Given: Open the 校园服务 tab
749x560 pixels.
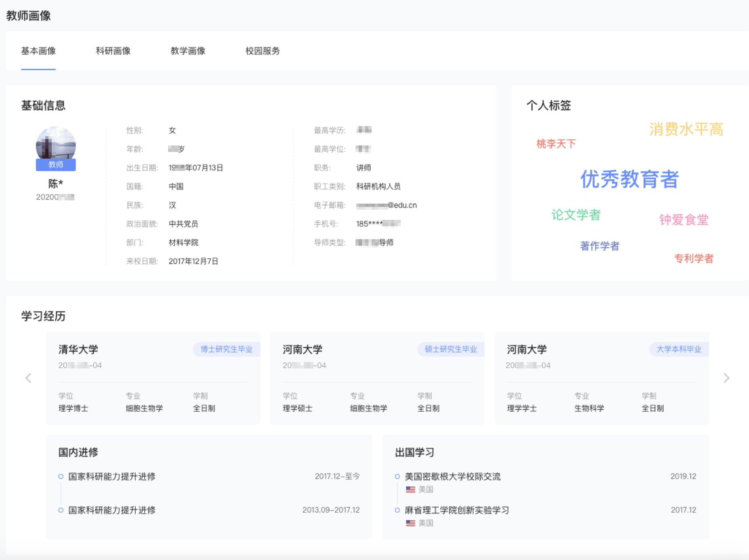Looking at the screenshot, I should point(263,51).
